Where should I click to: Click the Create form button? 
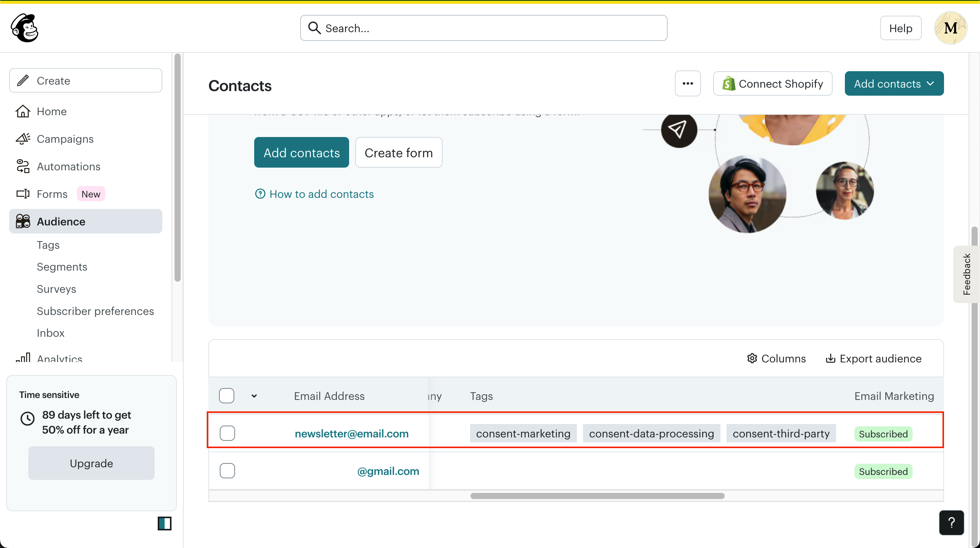coord(399,152)
